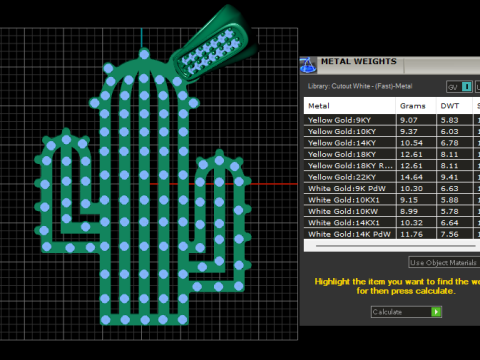This screenshot has height=360, width=480.
Task: Sort by the Grams column header
Action: [416, 106]
